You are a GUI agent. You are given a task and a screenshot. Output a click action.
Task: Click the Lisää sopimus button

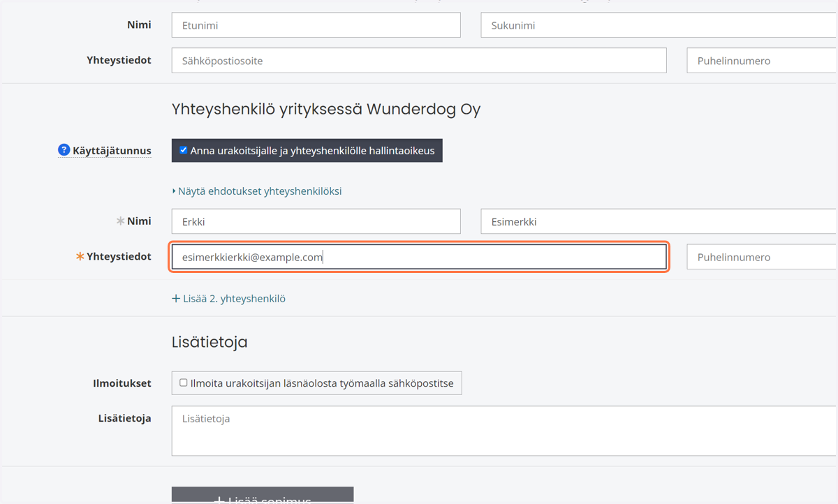click(x=263, y=496)
